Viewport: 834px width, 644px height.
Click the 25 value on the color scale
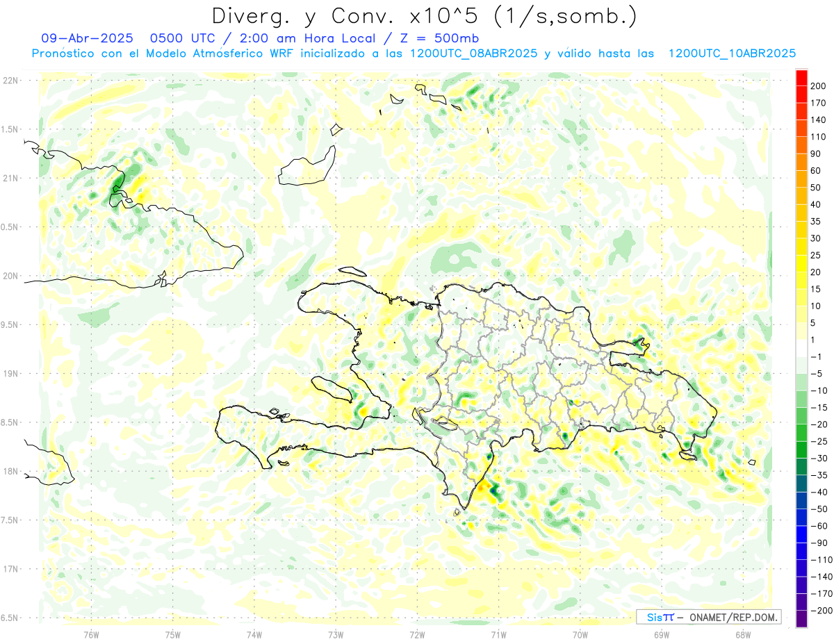pos(817,255)
